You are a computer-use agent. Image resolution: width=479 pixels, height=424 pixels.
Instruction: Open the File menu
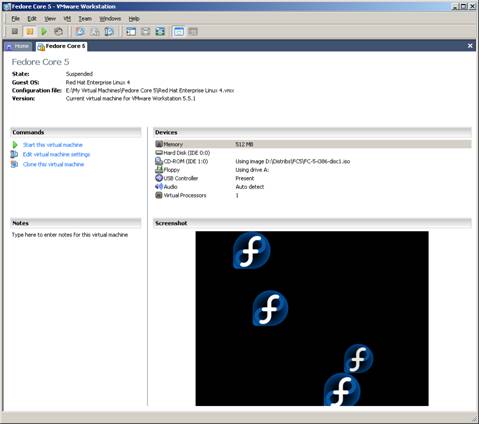tap(16, 19)
